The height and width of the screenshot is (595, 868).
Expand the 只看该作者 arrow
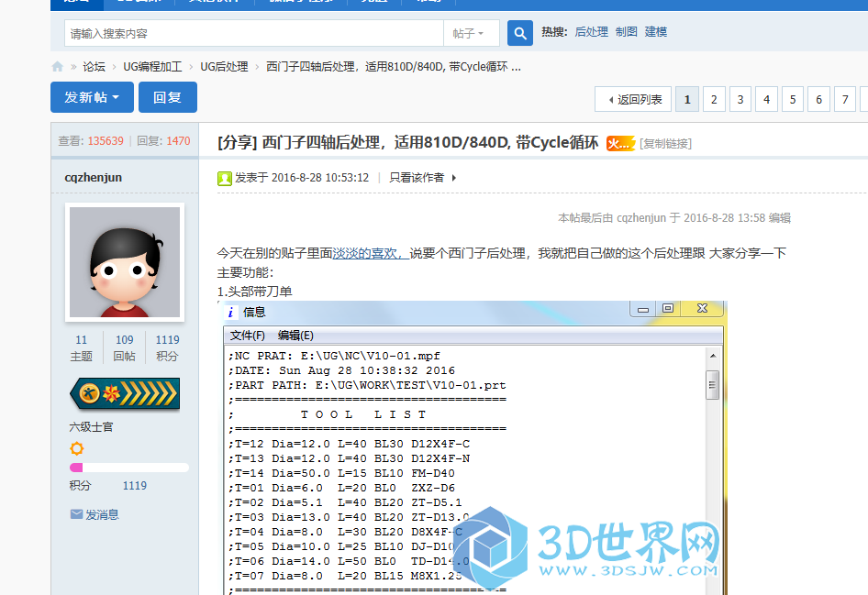[x=454, y=178]
